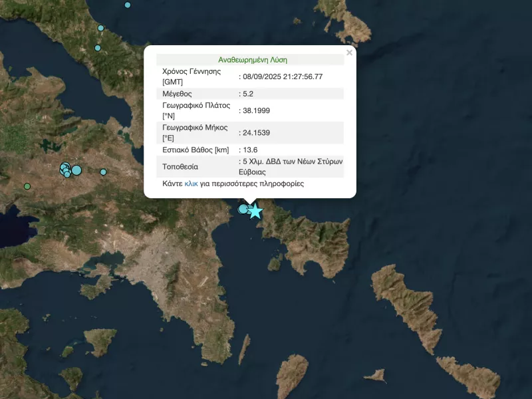Click the magnitude value 5.2

[x=247, y=94]
